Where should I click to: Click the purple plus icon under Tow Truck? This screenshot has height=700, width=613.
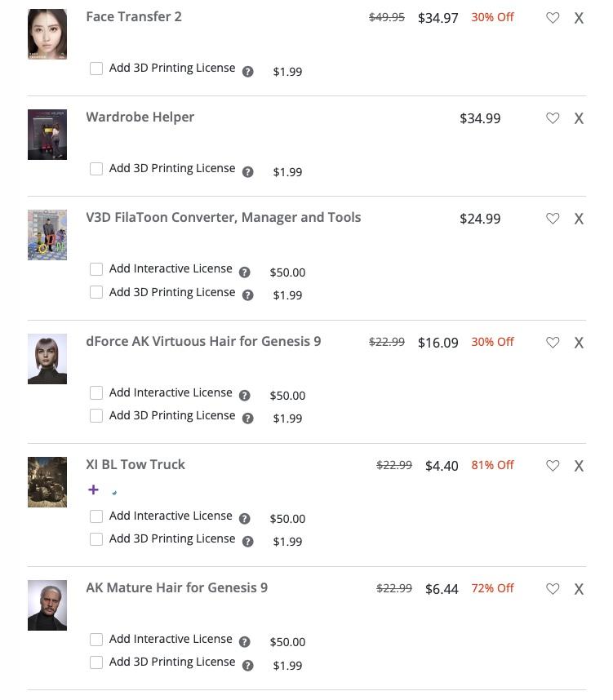point(93,490)
